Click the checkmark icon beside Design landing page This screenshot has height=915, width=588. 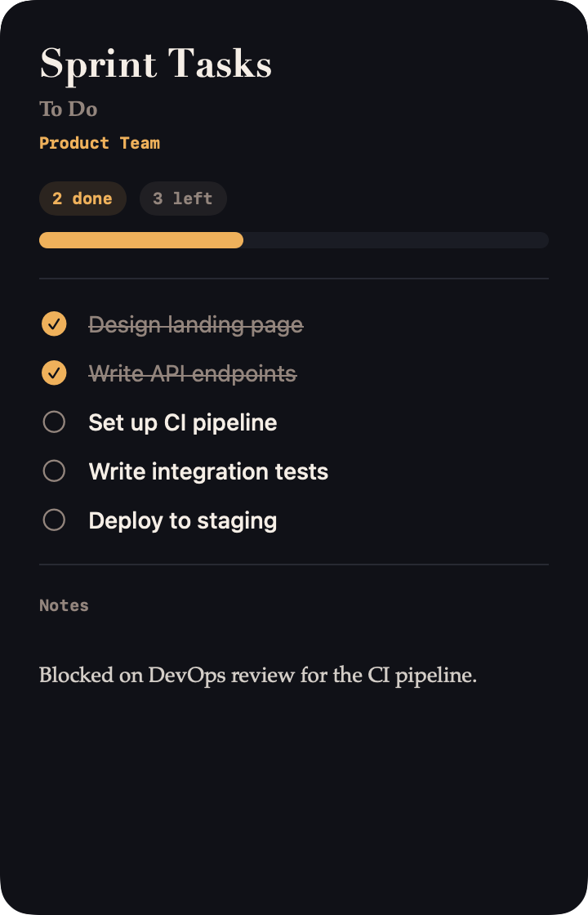coord(54,324)
